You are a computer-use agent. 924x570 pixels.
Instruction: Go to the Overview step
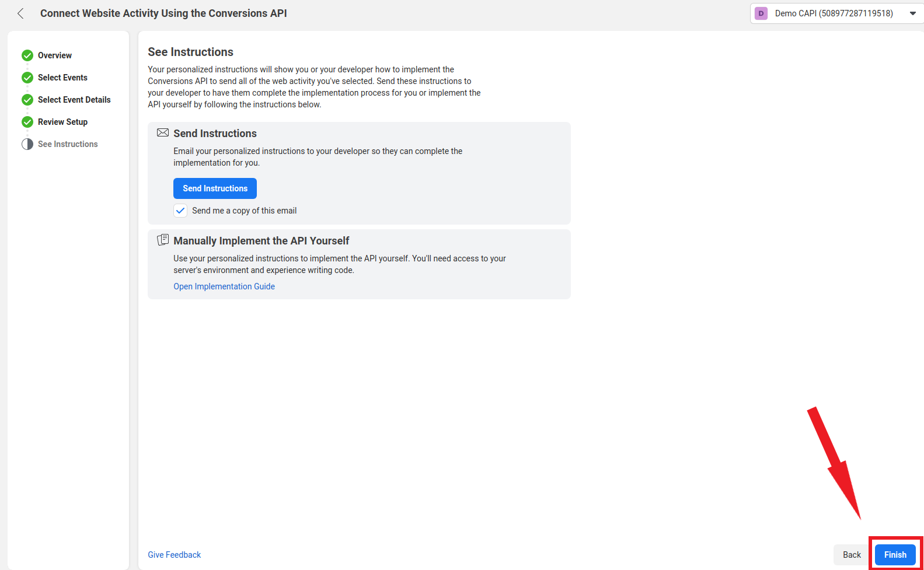55,55
